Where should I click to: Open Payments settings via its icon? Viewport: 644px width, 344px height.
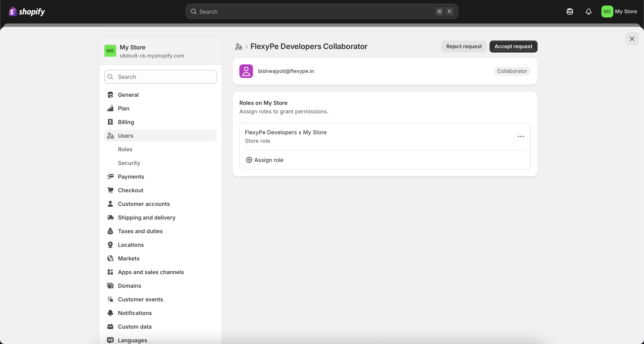point(110,177)
